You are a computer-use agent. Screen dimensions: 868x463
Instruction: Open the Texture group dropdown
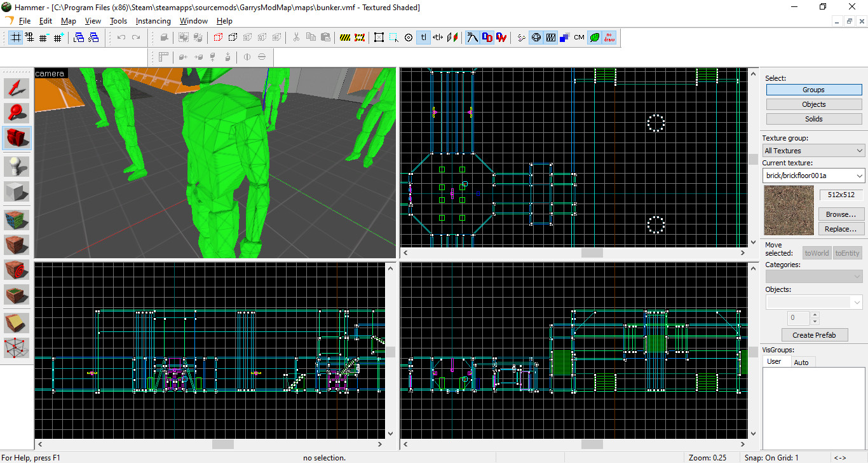coord(813,151)
